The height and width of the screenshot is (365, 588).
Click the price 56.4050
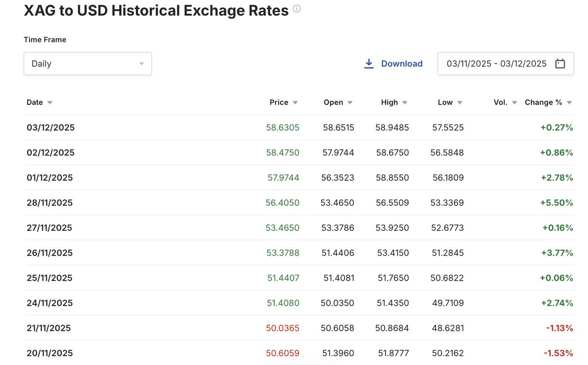[x=282, y=203]
